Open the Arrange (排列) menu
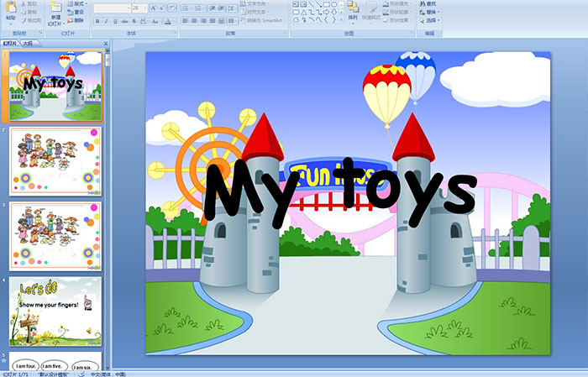The image size is (588, 377). pyautogui.click(x=353, y=13)
